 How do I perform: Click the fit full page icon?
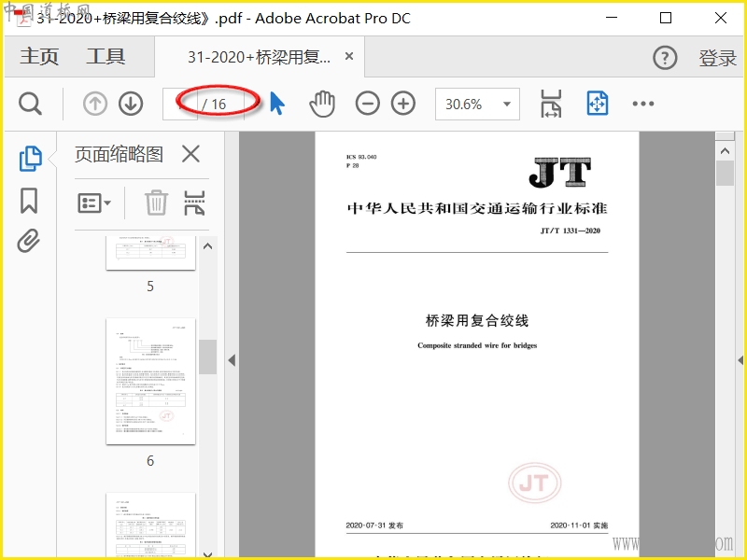click(598, 104)
